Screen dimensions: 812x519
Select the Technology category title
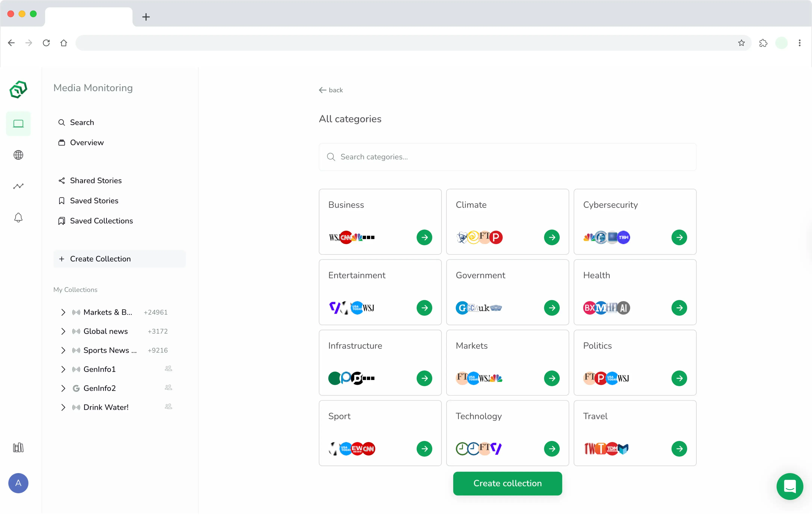point(479,416)
